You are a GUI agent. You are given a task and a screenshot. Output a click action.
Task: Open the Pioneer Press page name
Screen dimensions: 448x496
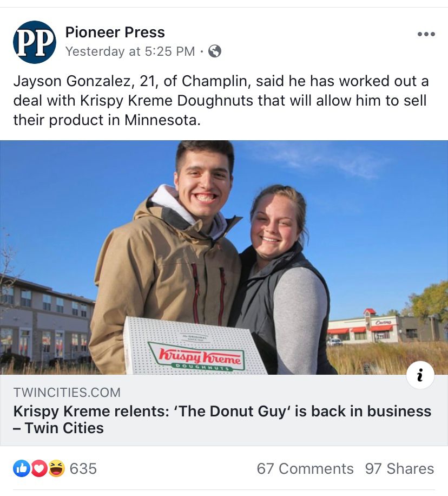(115, 32)
